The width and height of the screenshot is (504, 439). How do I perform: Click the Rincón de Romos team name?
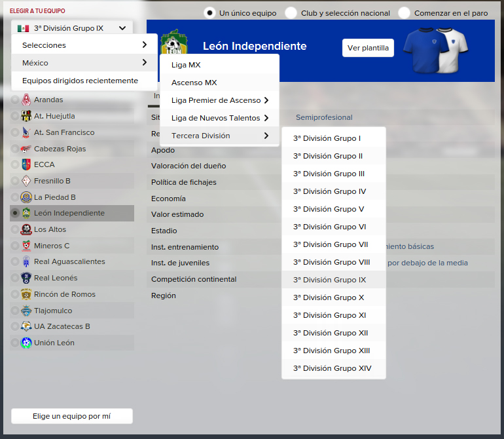(x=65, y=294)
